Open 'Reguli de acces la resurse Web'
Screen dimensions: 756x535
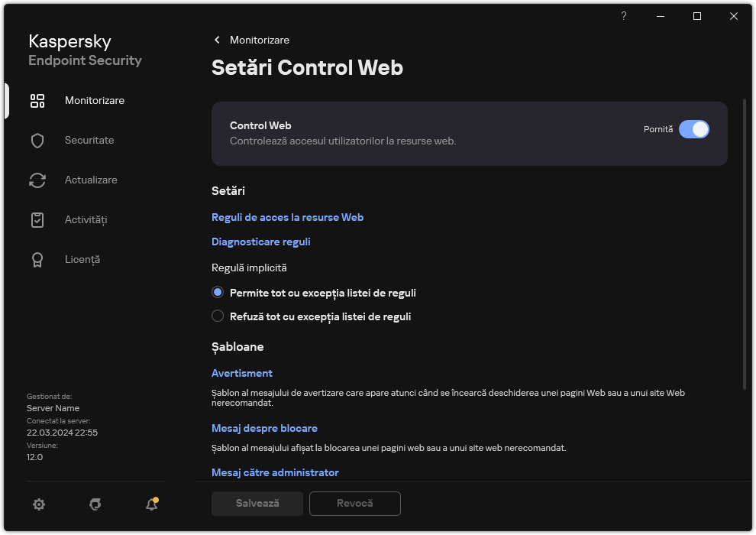click(x=288, y=217)
